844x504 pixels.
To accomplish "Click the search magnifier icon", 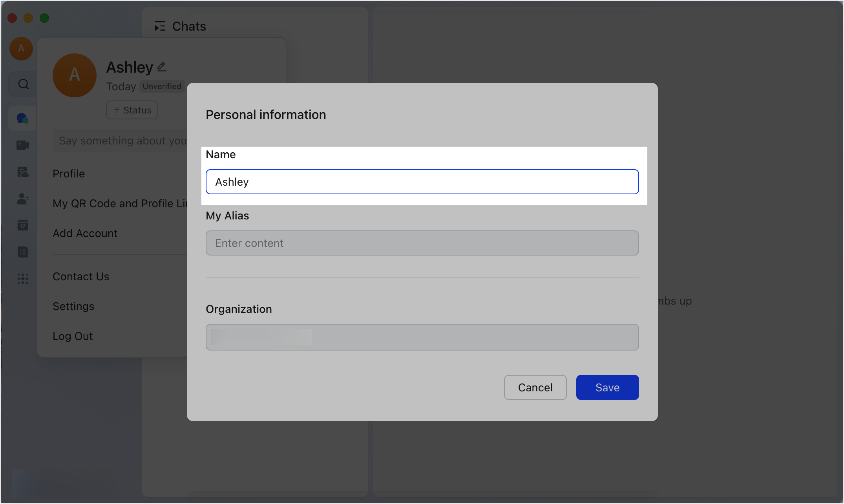I will click(24, 84).
